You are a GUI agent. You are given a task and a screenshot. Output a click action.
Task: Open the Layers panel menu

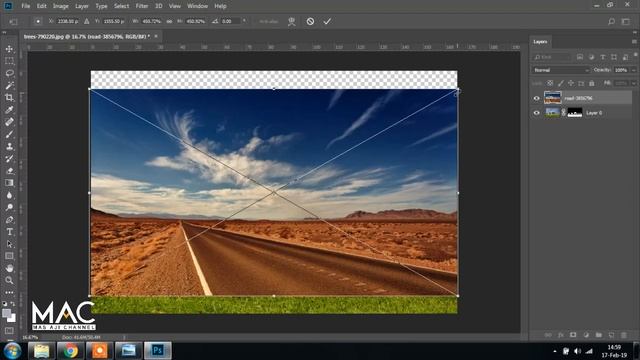[x=634, y=42]
